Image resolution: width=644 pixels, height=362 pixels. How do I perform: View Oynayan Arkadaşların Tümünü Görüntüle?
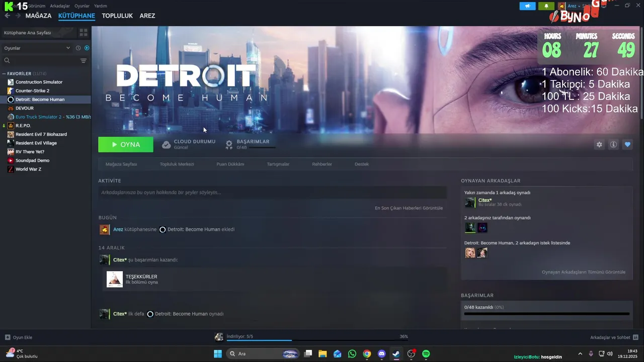pos(584,272)
